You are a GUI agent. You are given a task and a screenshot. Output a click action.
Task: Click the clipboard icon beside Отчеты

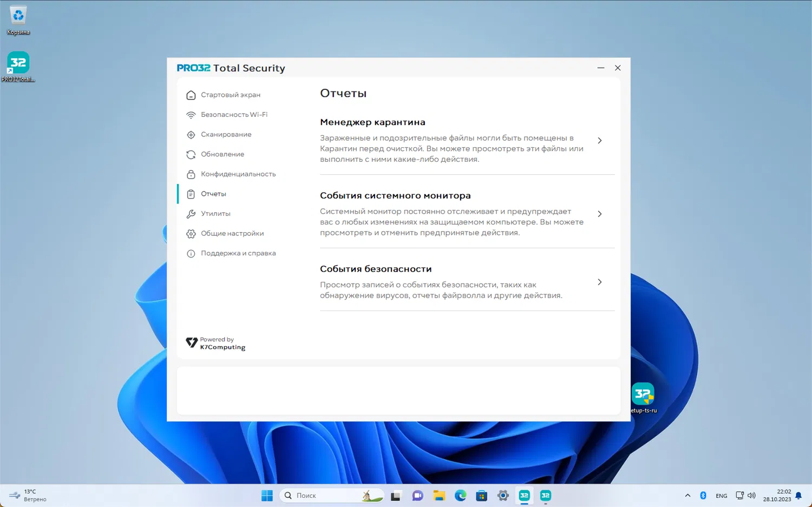pos(191,194)
